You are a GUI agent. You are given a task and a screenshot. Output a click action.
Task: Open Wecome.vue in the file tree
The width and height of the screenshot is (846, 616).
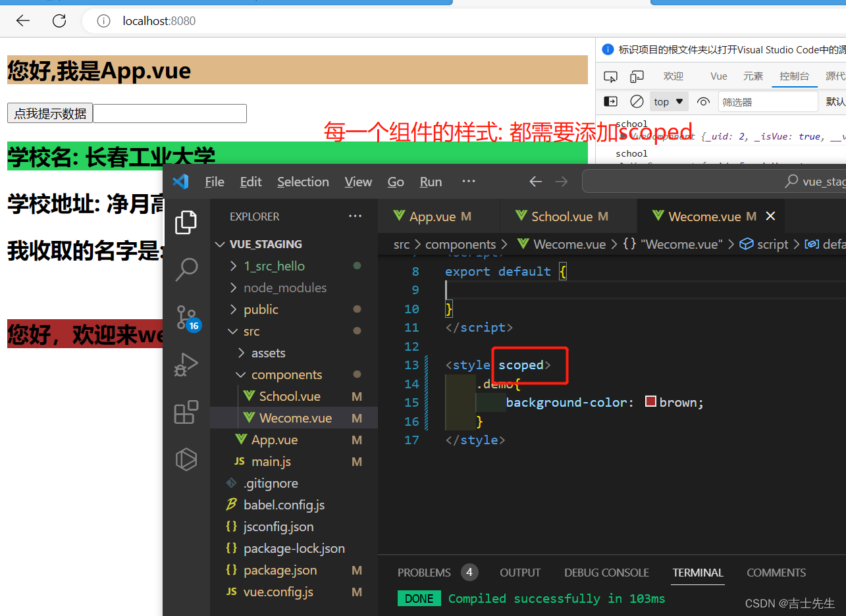294,418
